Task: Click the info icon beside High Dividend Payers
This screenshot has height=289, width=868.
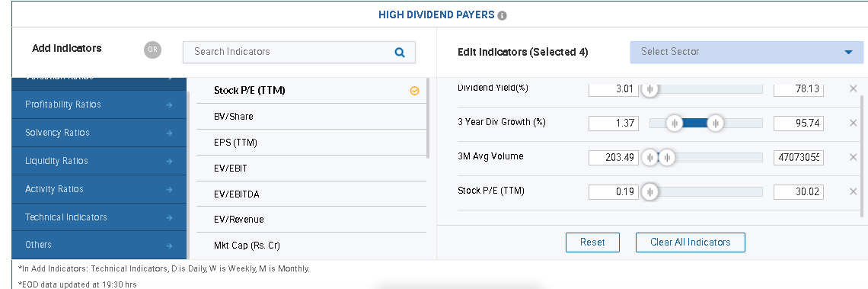Action: (502, 15)
